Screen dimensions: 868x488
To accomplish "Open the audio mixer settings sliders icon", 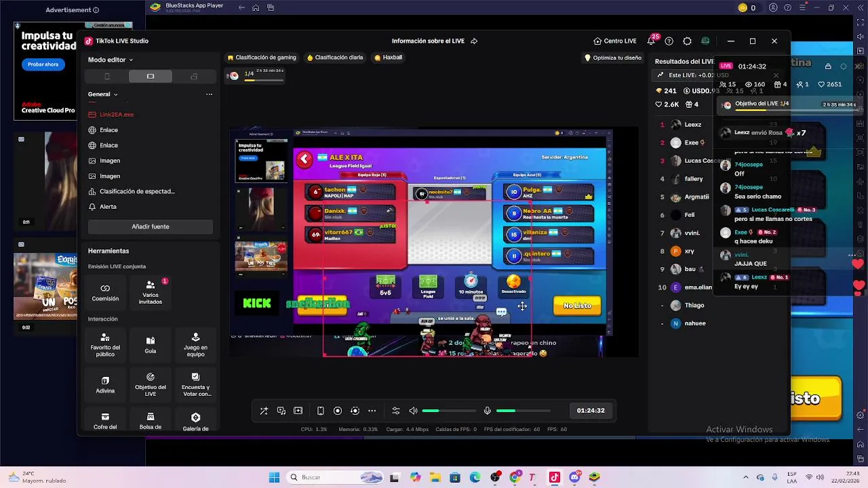I will click(396, 411).
